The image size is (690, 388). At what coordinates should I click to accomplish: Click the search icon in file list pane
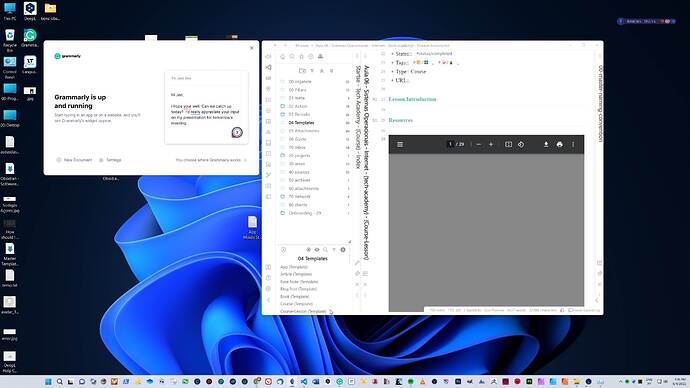coord(326,250)
